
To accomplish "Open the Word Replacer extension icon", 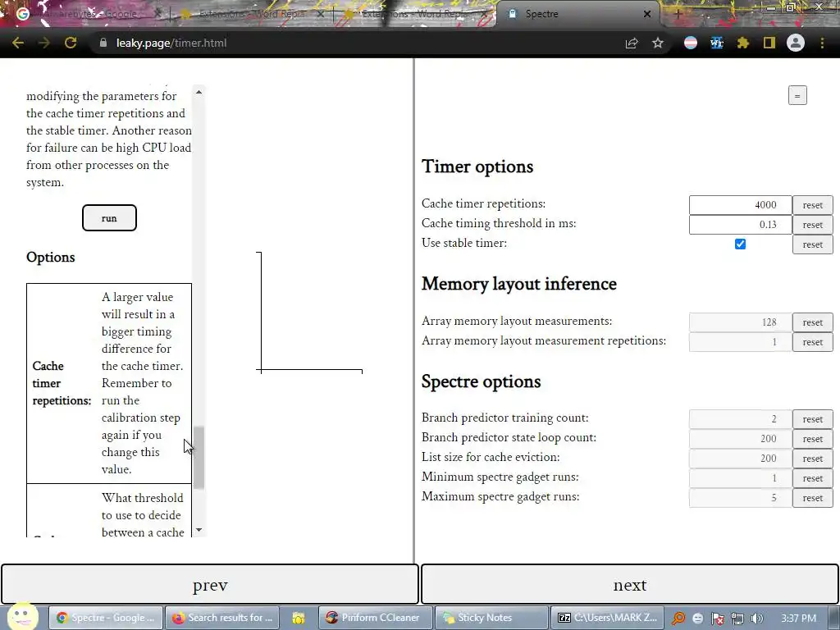I will coord(717,43).
